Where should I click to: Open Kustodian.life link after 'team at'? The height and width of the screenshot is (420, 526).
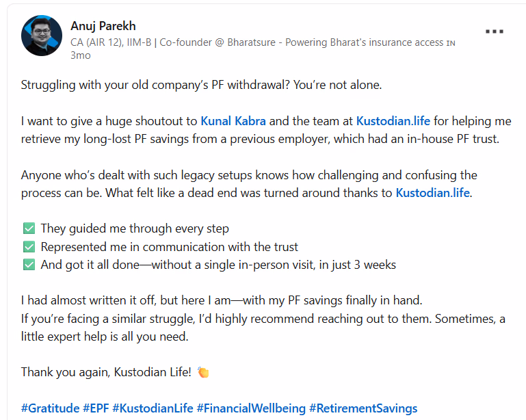(393, 121)
